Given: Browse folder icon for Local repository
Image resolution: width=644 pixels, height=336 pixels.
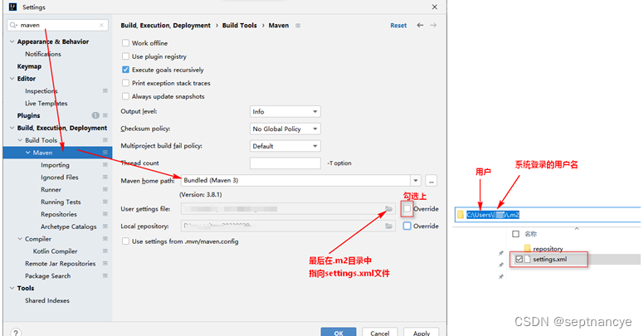Looking at the screenshot, I should coord(388,226).
